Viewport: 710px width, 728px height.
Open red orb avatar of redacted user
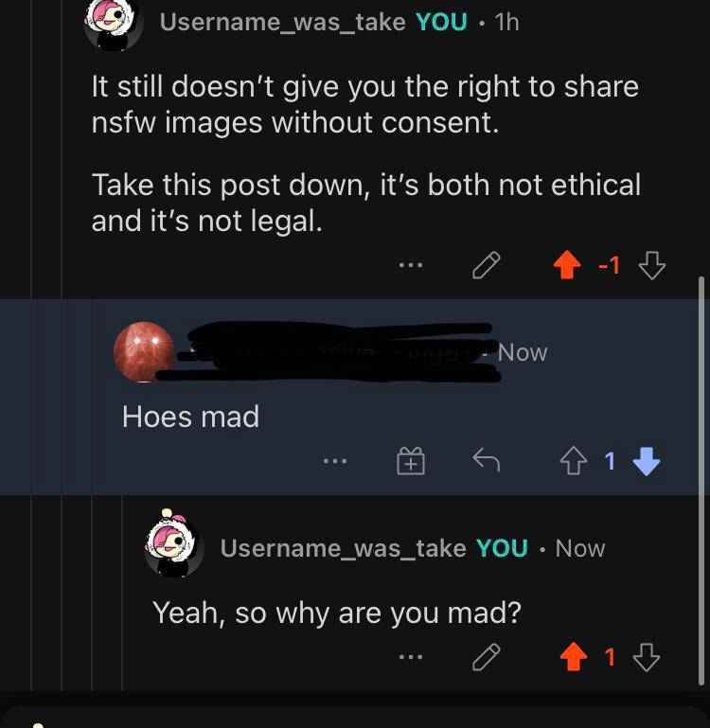point(144,352)
